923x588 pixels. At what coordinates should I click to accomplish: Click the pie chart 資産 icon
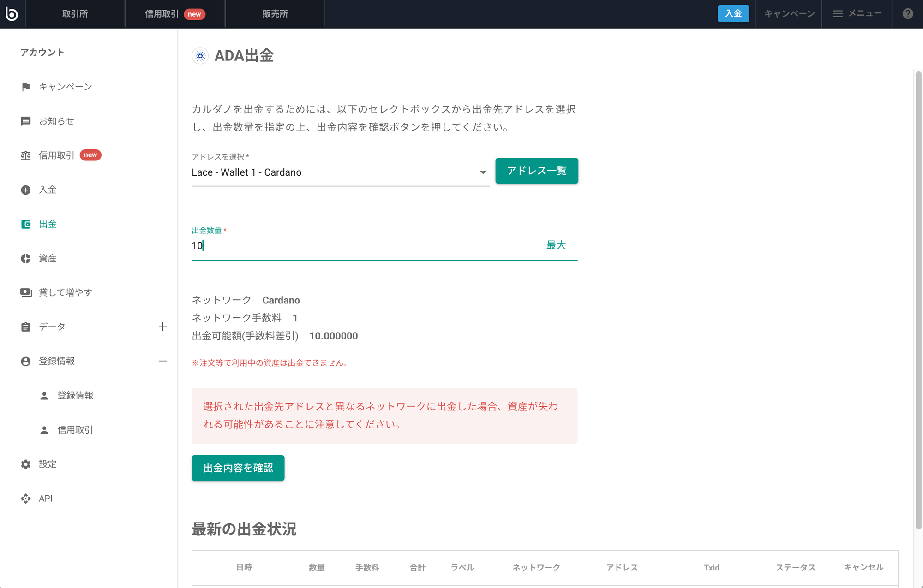click(x=26, y=258)
